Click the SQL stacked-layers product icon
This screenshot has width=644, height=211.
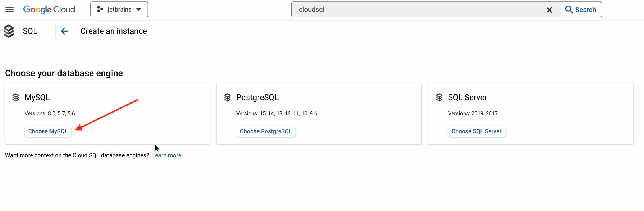tap(9, 31)
